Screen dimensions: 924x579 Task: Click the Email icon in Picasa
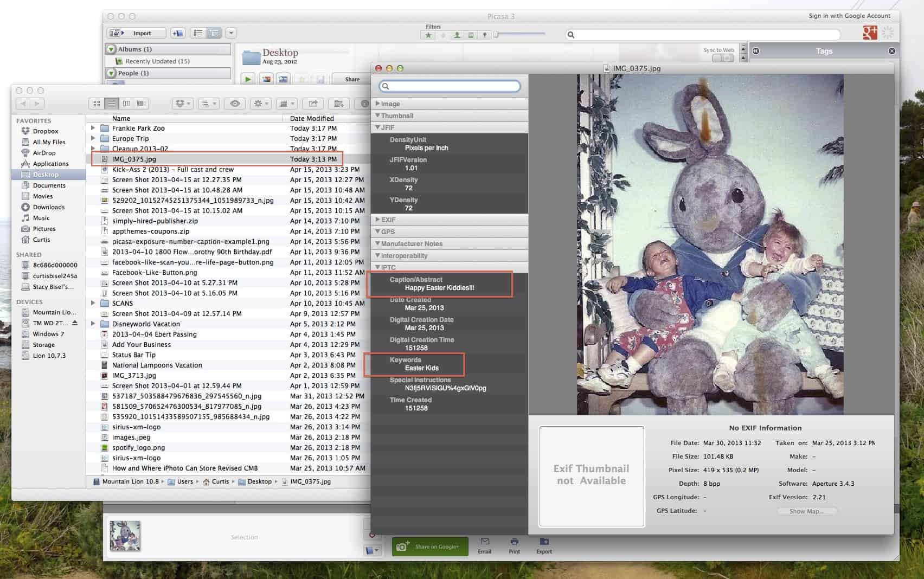[484, 543]
